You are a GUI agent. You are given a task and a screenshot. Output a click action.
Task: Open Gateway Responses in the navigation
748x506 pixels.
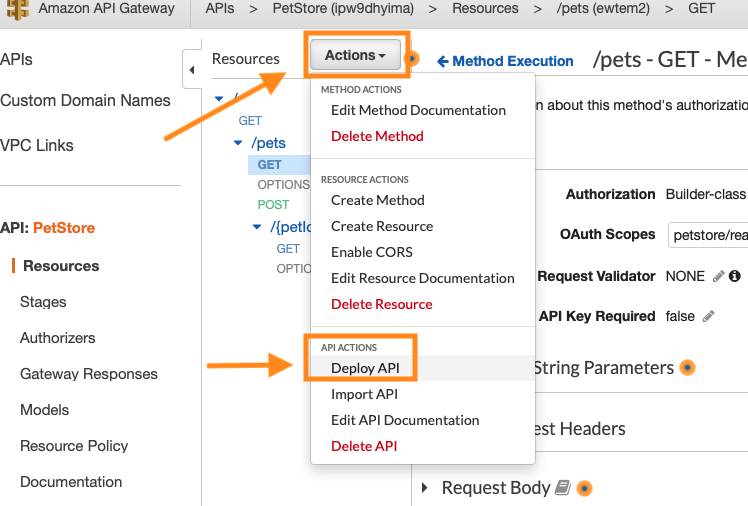click(89, 374)
